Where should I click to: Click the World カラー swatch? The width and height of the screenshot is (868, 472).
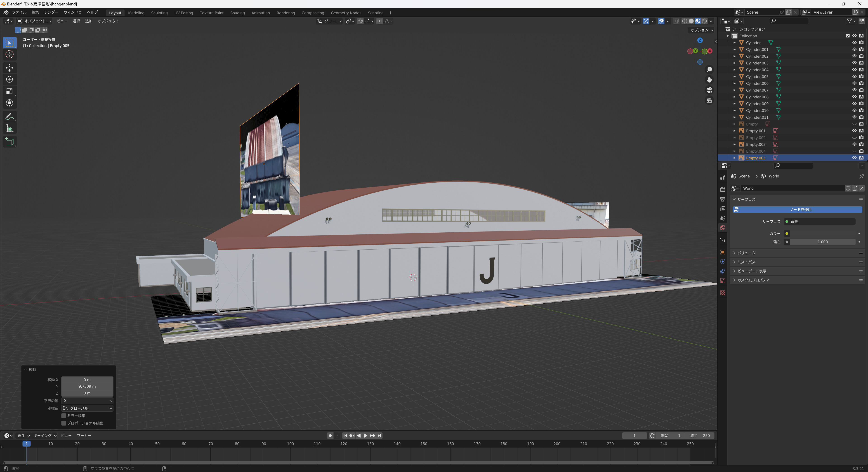pyautogui.click(x=823, y=234)
